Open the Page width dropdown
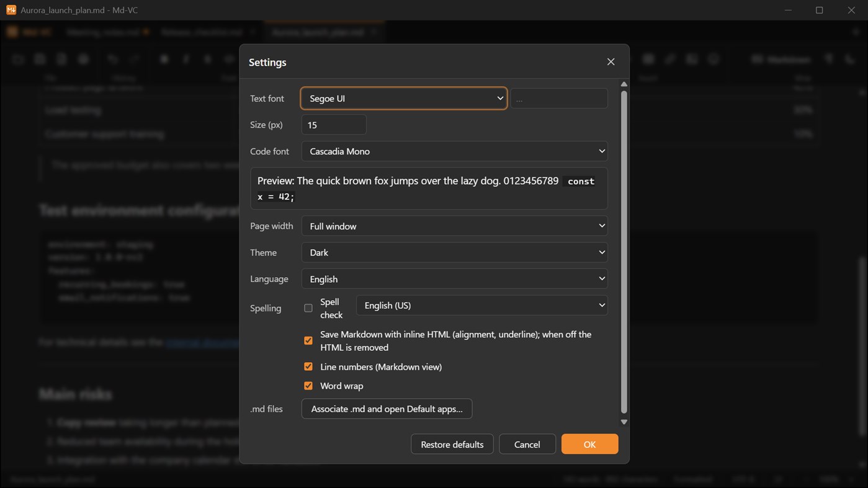868x488 pixels. (454, 226)
